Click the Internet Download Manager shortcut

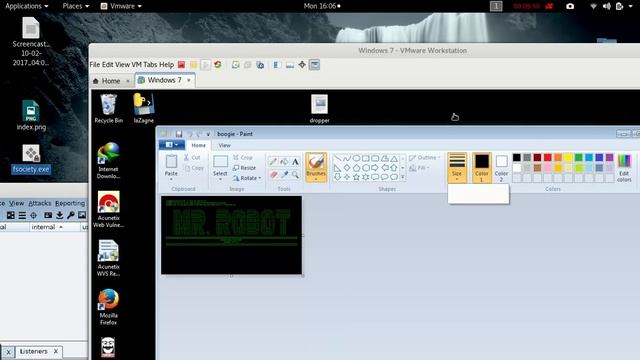(108, 161)
